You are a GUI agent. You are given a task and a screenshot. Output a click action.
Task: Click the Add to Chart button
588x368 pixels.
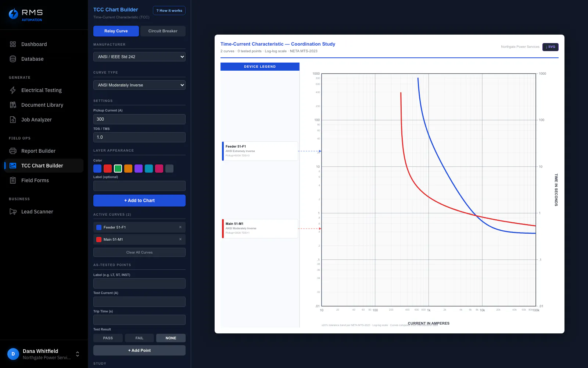pyautogui.click(x=139, y=201)
